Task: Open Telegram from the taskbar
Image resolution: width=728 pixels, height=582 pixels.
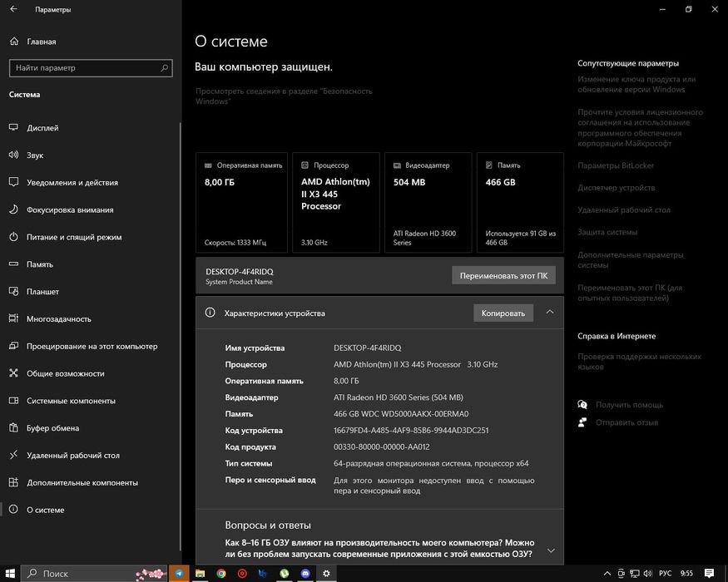Action: pos(179,574)
